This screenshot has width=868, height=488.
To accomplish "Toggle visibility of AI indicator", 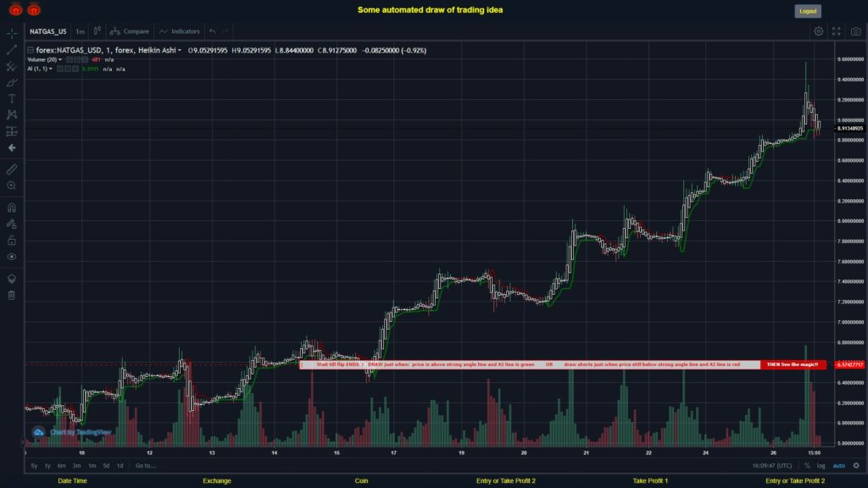I will pyautogui.click(x=60, y=69).
